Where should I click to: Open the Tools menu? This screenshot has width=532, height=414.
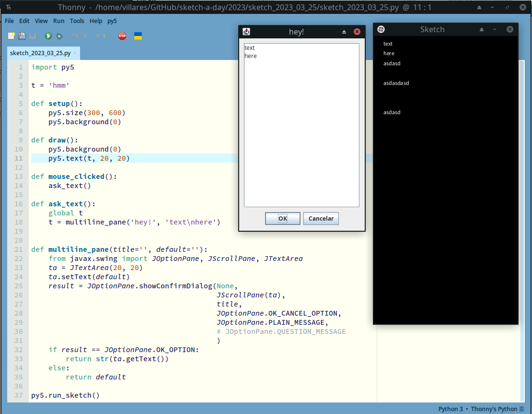coord(77,21)
